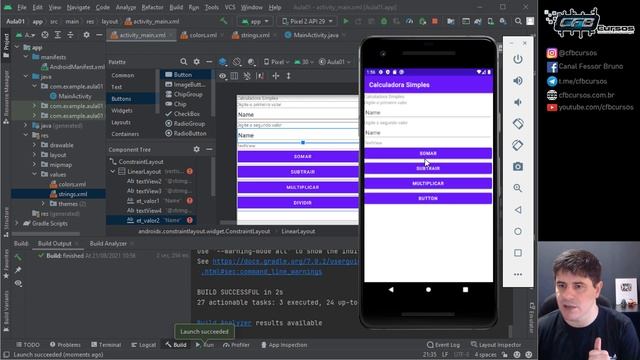This screenshot has height=360, width=640.
Task: Tap the SOMAR button in the emulator
Action: 428,153
